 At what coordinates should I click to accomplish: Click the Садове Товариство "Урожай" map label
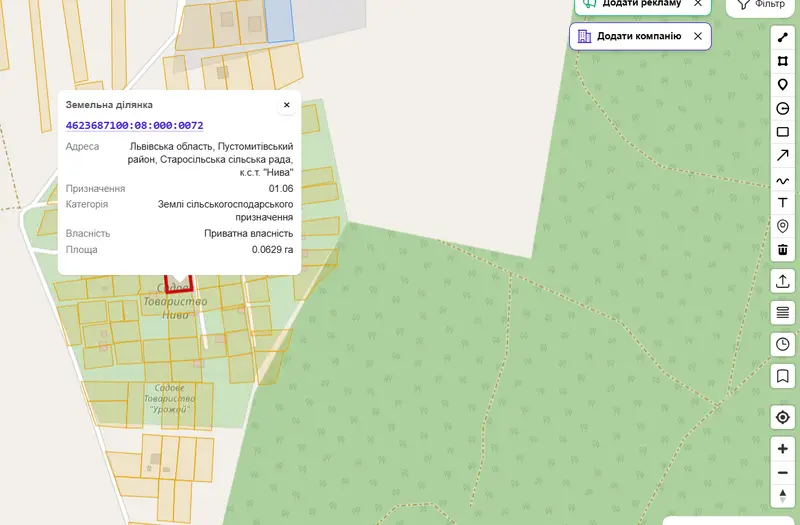click(169, 398)
